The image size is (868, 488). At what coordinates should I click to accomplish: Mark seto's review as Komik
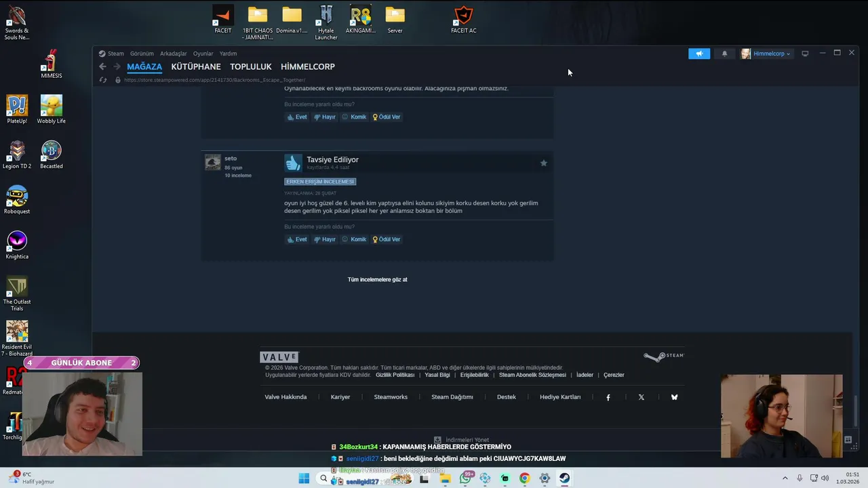354,239
